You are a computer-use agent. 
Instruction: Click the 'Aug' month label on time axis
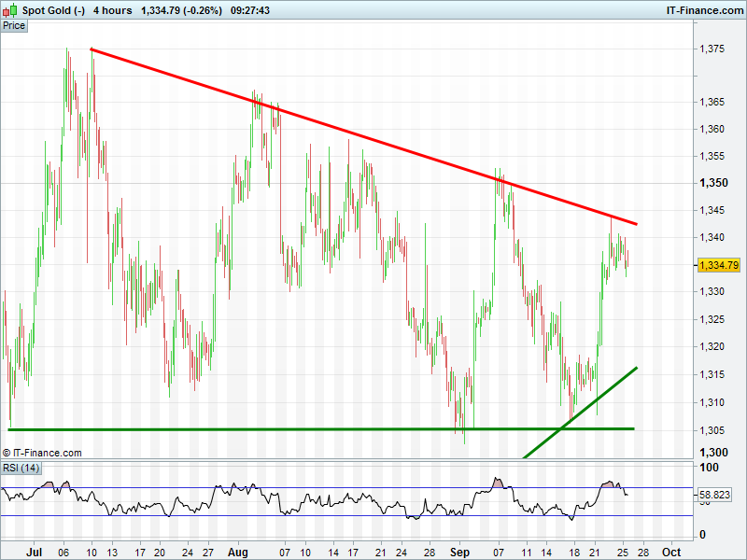[x=238, y=553]
